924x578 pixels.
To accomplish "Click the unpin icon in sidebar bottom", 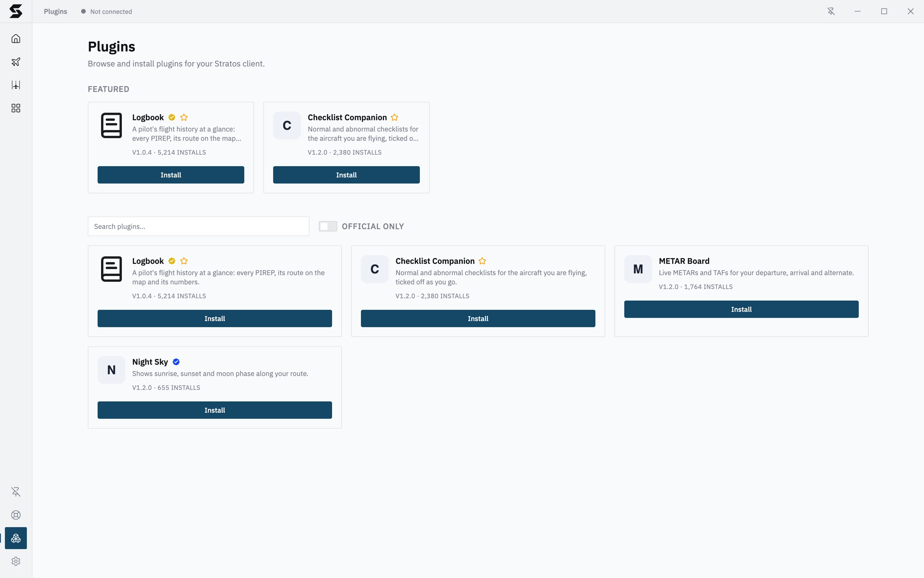I will [x=16, y=492].
